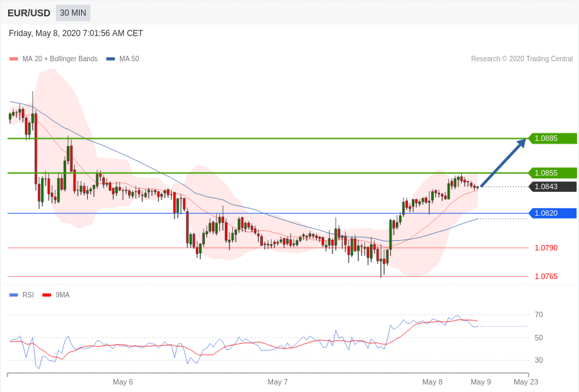
Task: Toggle the MA 20 + Bollinger Bands legend label
Action: click(x=60, y=59)
